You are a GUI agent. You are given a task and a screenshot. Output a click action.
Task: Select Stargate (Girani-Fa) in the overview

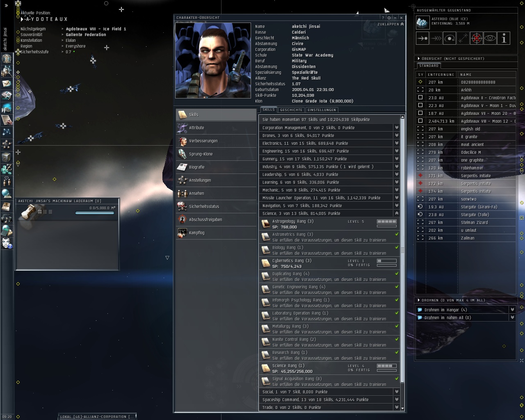pos(466,207)
